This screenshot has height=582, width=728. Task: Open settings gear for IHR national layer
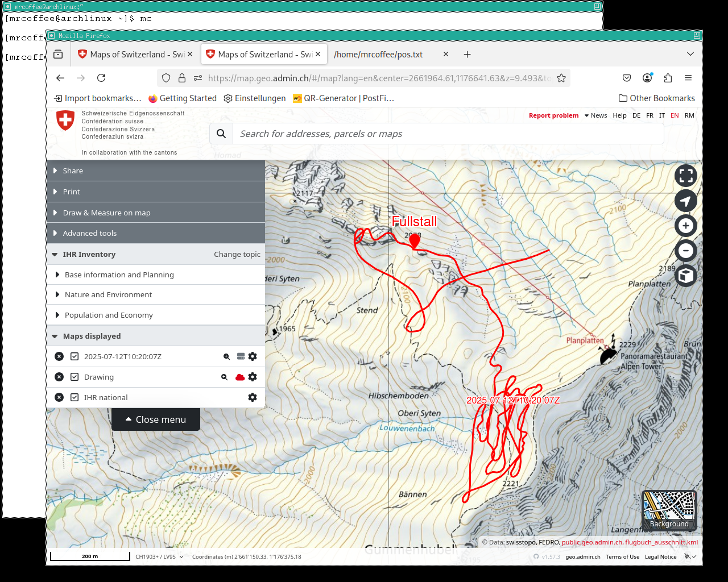253,397
